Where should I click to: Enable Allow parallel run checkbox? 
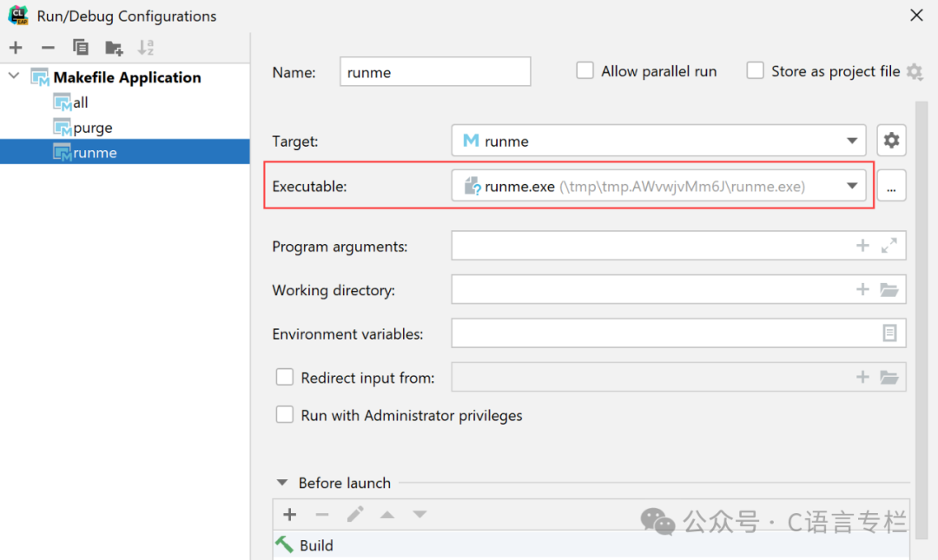click(585, 70)
